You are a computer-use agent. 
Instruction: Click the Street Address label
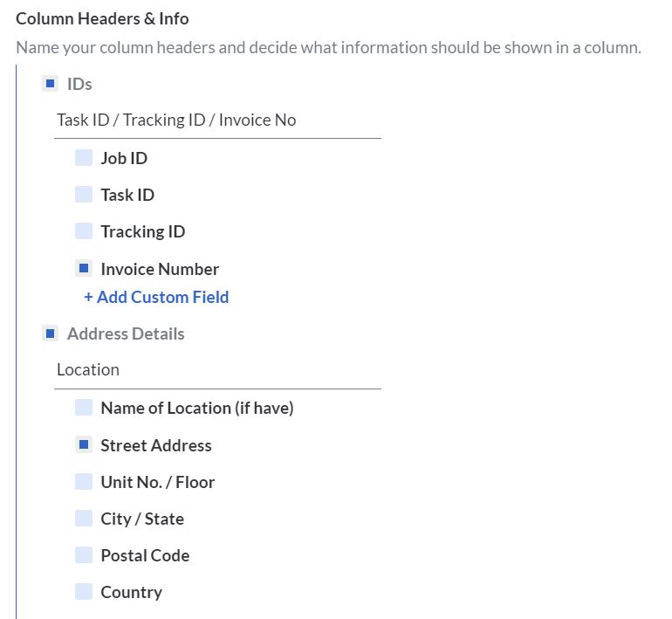click(x=156, y=445)
